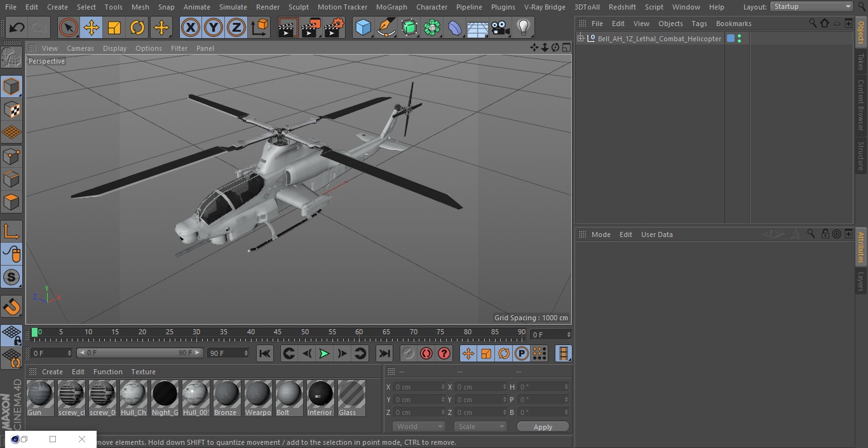
Task: Go to start of animation
Action: [x=265, y=353]
